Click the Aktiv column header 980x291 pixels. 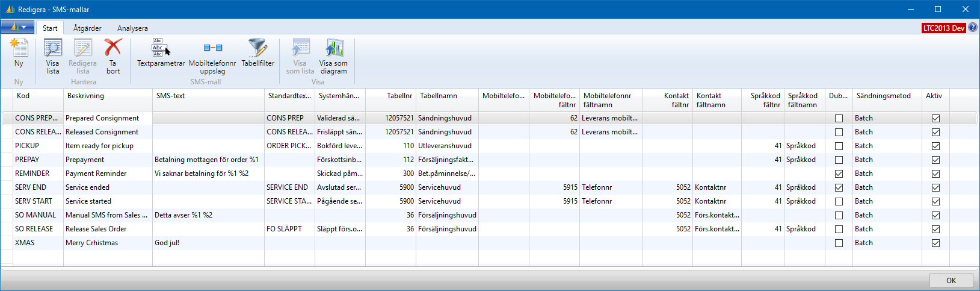click(x=935, y=99)
